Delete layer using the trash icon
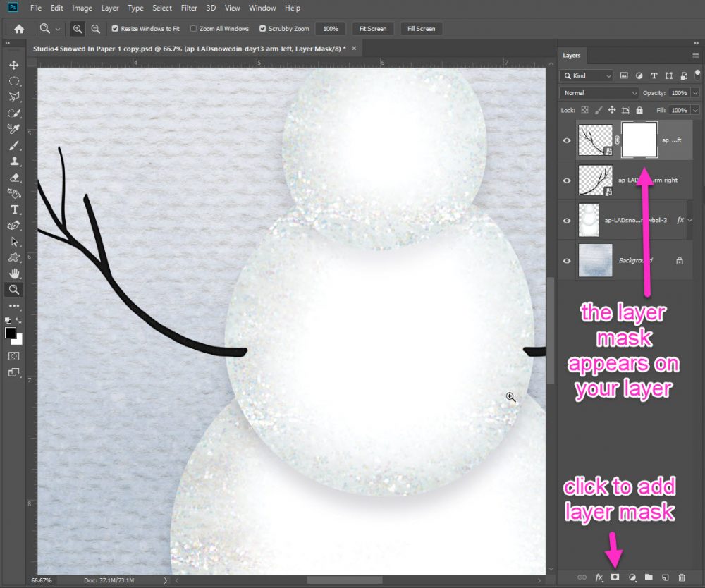 pos(681,577)
